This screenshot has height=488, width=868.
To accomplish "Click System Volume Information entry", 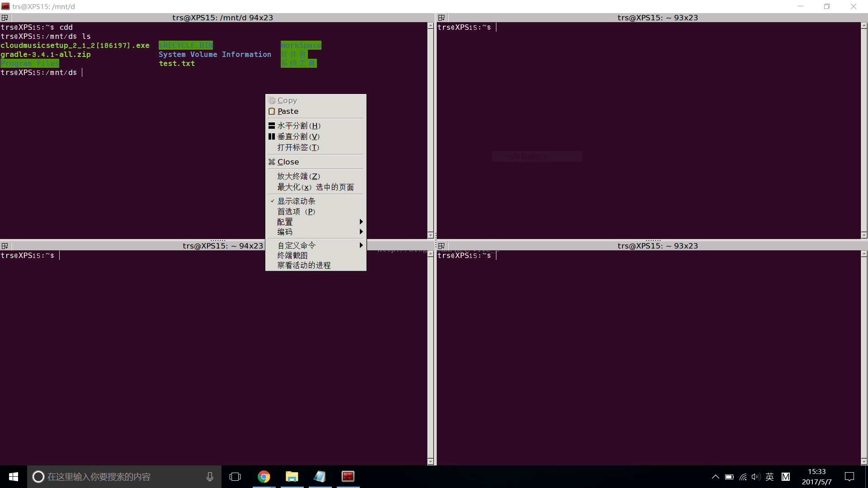I will [215, 55].
